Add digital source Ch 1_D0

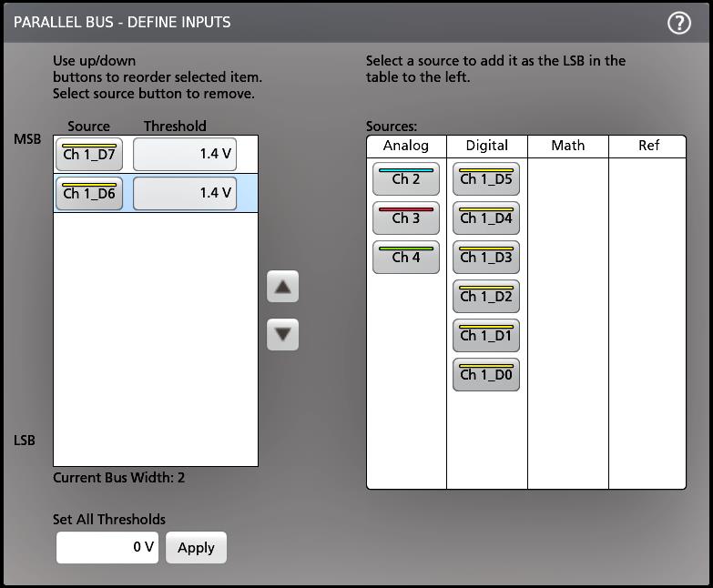point(486,374)
